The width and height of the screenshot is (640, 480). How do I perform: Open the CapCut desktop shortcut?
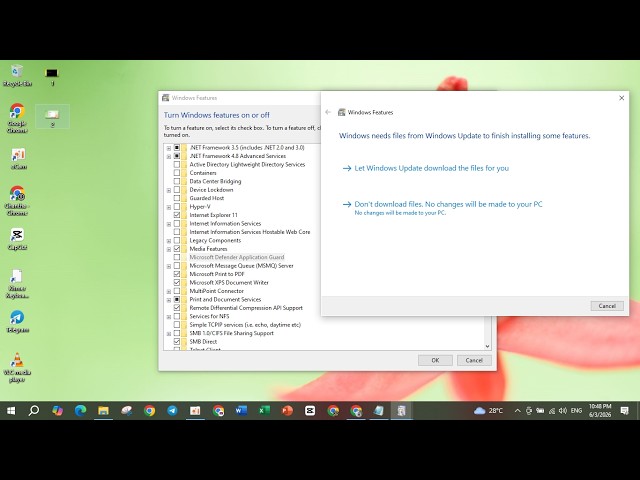click(x=17, y=239)
